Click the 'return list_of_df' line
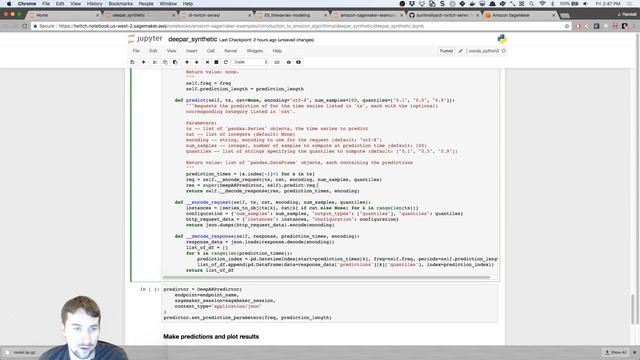Screen dimensions: 640x360 210,270
